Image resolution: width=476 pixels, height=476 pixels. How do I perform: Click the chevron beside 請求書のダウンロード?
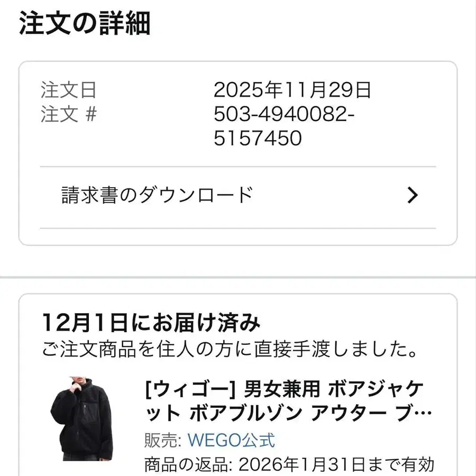pyautogui.click(x=414, y=195)
